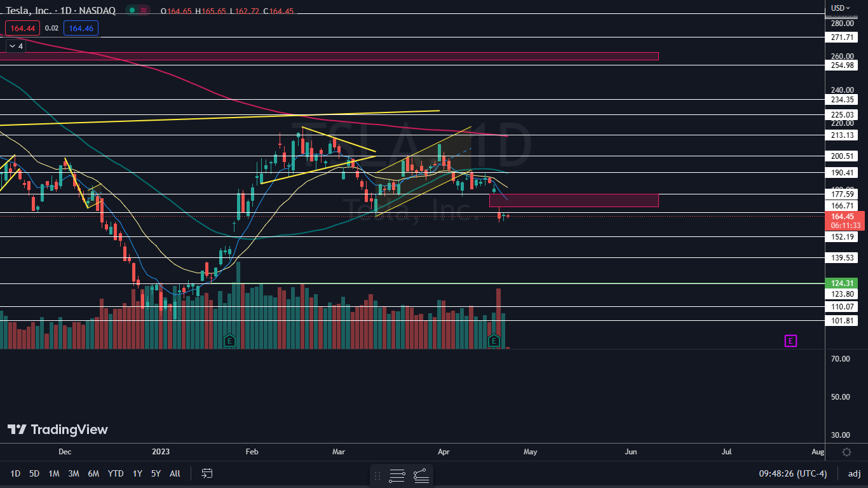Screen dimensions: 868x488
Task: Open the timezone menu at 09:48:26 (UTC-4)
Action: click(793, 473)
